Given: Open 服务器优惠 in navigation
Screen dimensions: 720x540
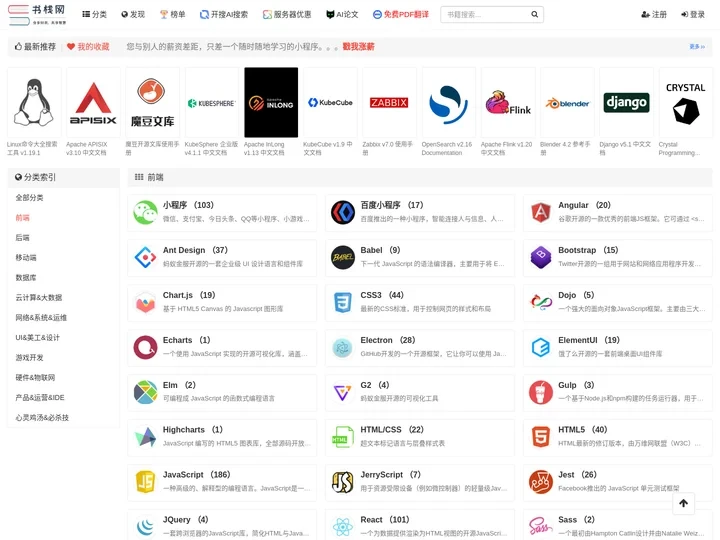Looking at the screenshot, I should pyautogui.click(x=287, y=15).
